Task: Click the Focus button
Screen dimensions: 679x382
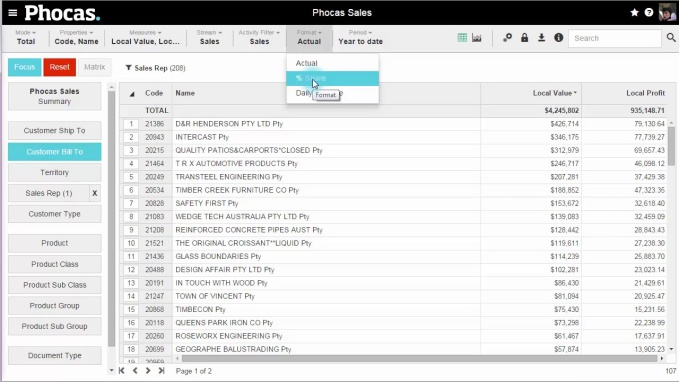Action: (x=25, y=67)
